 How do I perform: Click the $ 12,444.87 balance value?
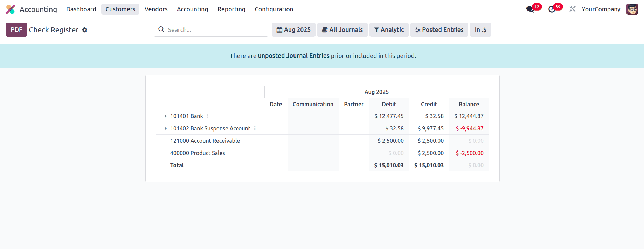coord(469,116)
